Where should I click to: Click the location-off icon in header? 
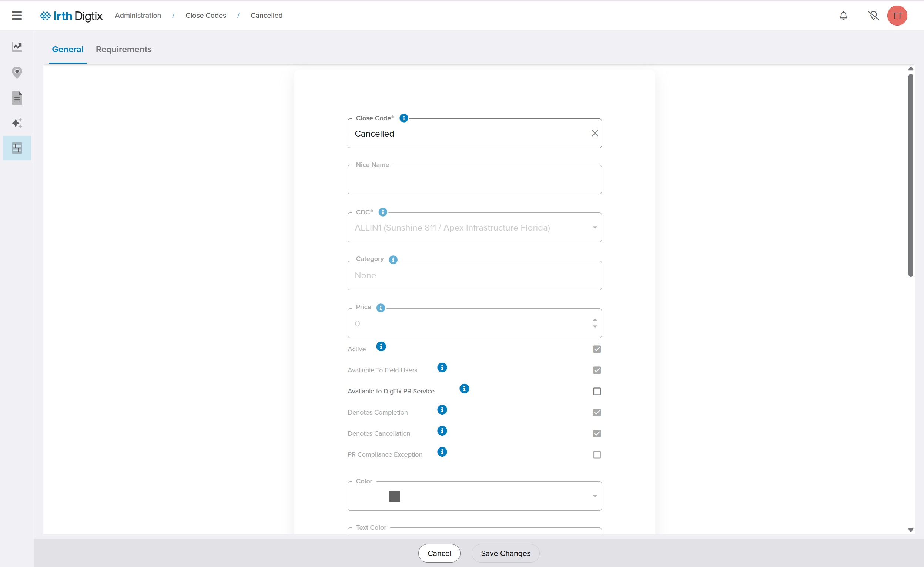point(873,16)
